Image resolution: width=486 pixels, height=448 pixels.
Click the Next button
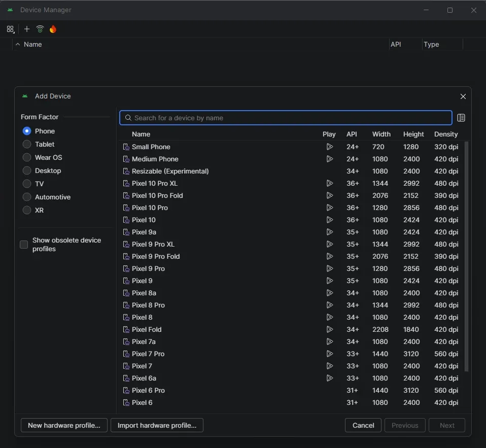(x=447, y=425)
